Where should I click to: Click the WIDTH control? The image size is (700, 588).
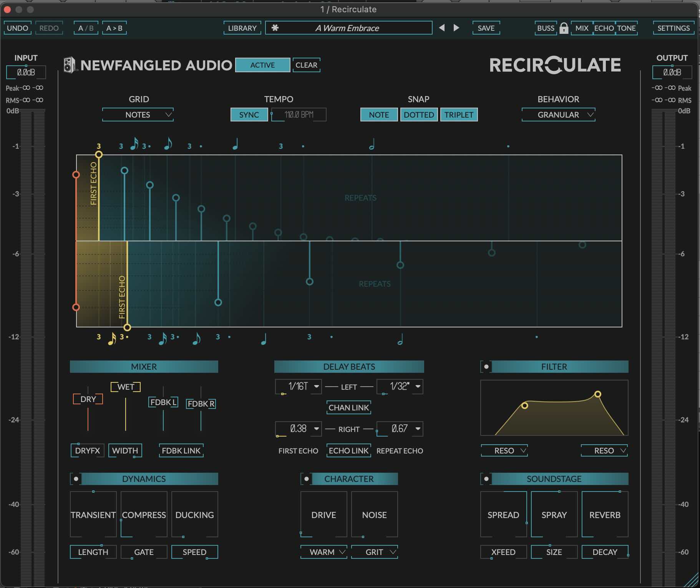(x=125, y=450)
